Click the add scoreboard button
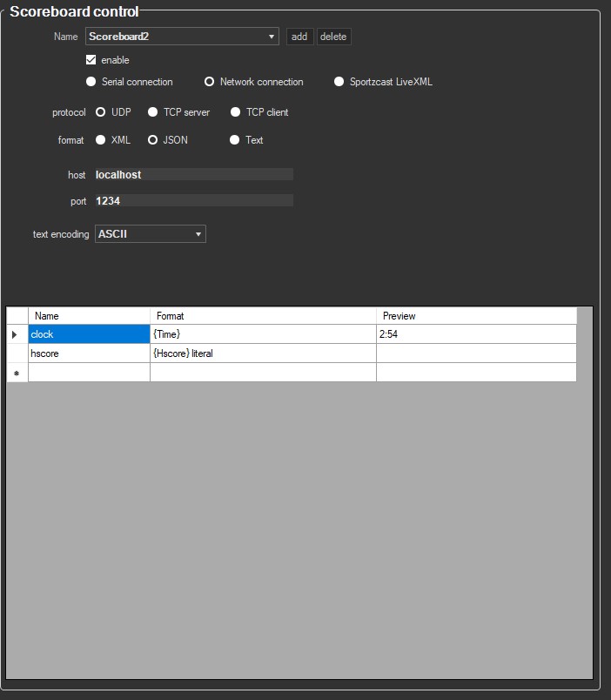 (299, 37)
